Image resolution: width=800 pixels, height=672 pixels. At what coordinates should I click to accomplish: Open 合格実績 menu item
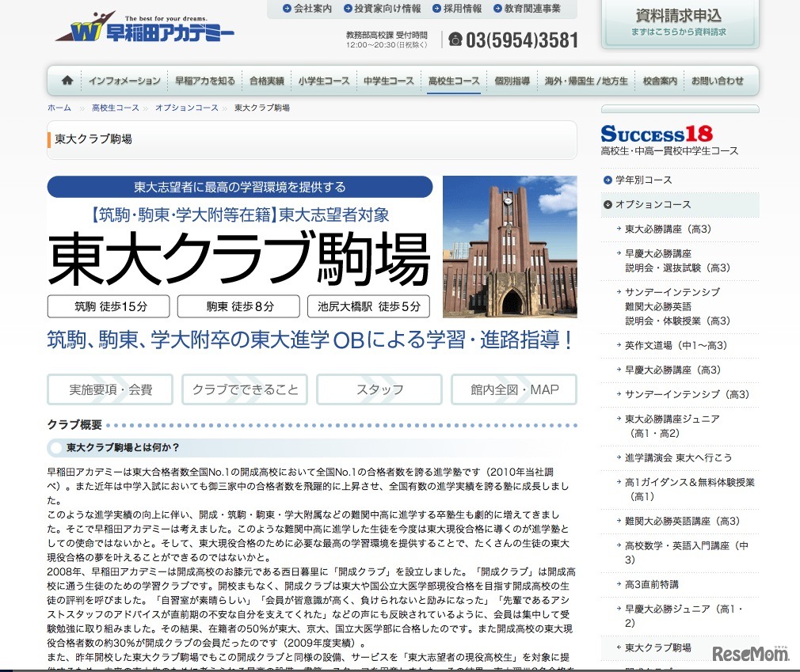coord(267,81)
